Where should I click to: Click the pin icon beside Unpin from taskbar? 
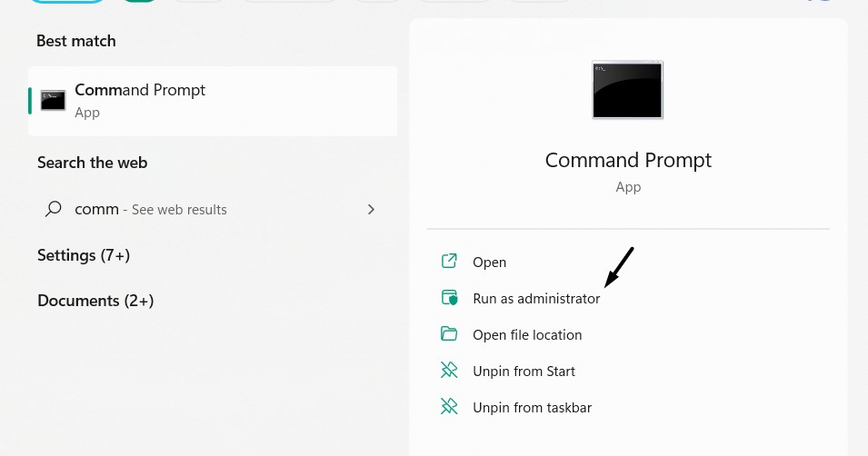pos(449,407)
